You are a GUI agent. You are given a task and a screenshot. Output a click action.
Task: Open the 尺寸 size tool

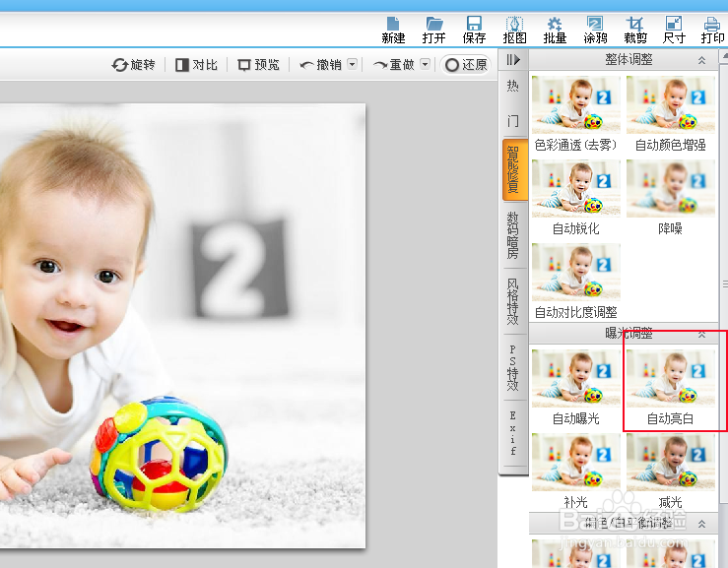point(674,30)
